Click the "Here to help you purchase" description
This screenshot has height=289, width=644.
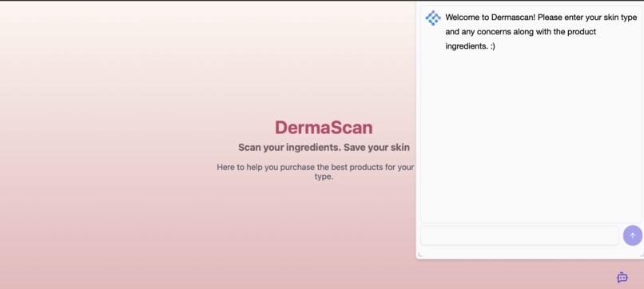[316, 172]
